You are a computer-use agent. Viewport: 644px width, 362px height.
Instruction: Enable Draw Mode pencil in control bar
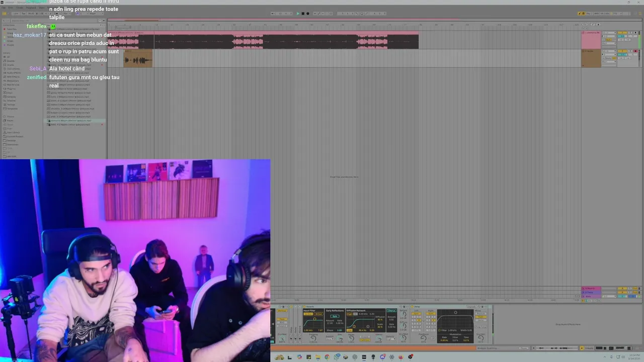tap(580, 14)
